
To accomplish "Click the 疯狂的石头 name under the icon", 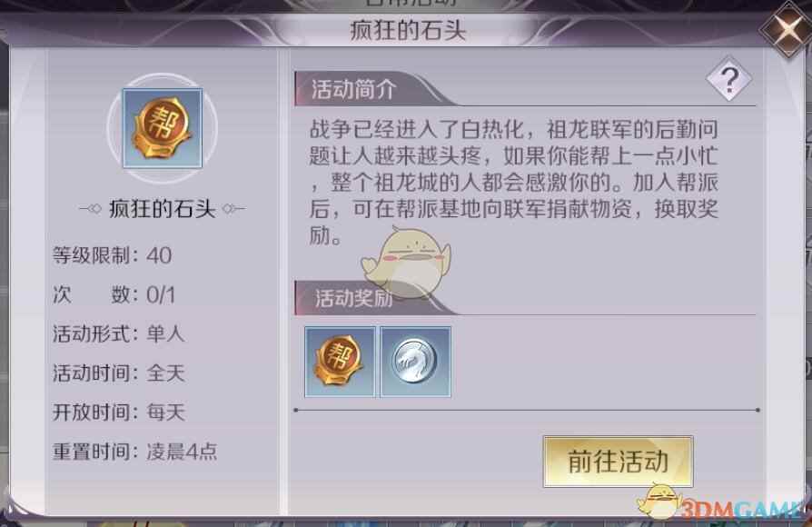I will click(162, 209).
